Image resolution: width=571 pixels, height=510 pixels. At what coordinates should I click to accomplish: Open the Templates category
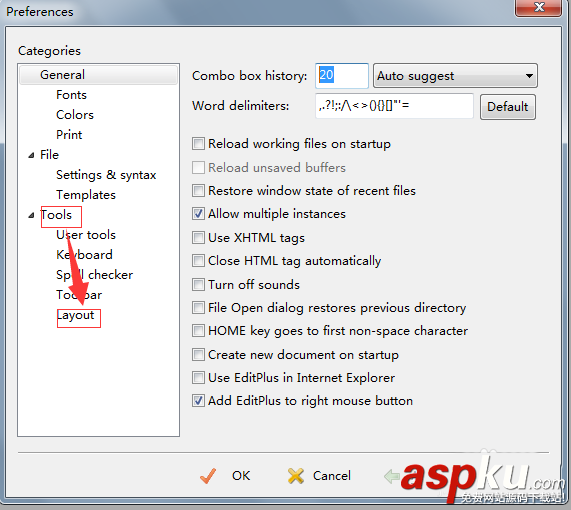click(x=86, y=195)
